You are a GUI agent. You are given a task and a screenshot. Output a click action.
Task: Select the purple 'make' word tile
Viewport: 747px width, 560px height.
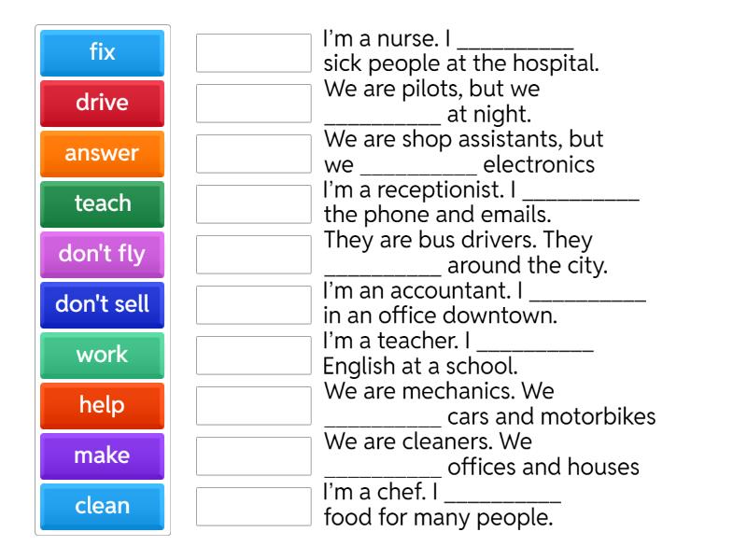(x=102, y=456)
